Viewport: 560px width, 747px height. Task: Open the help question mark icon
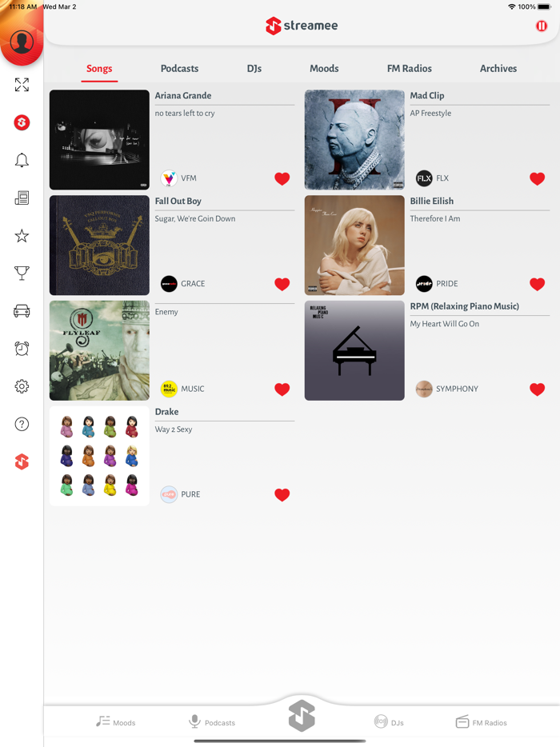pyautogui.click(x=22, y=424)
